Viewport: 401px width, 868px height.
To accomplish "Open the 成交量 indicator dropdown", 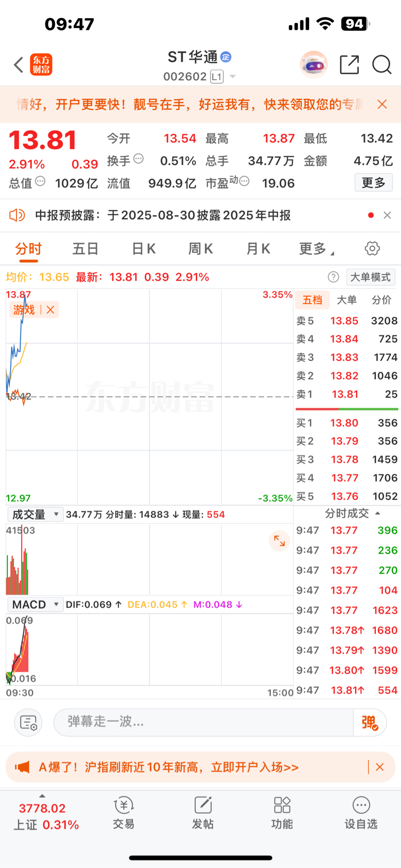I will [x=36, y=514].
